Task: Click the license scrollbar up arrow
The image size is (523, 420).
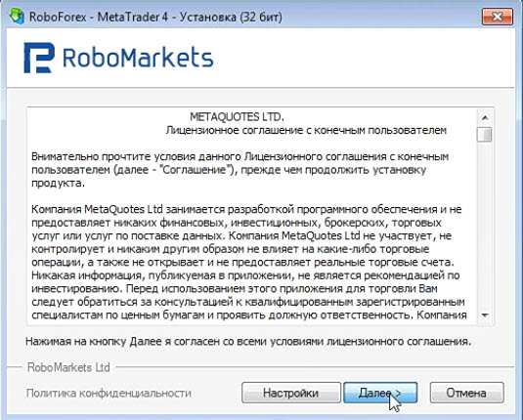Action: click(485, 117)
